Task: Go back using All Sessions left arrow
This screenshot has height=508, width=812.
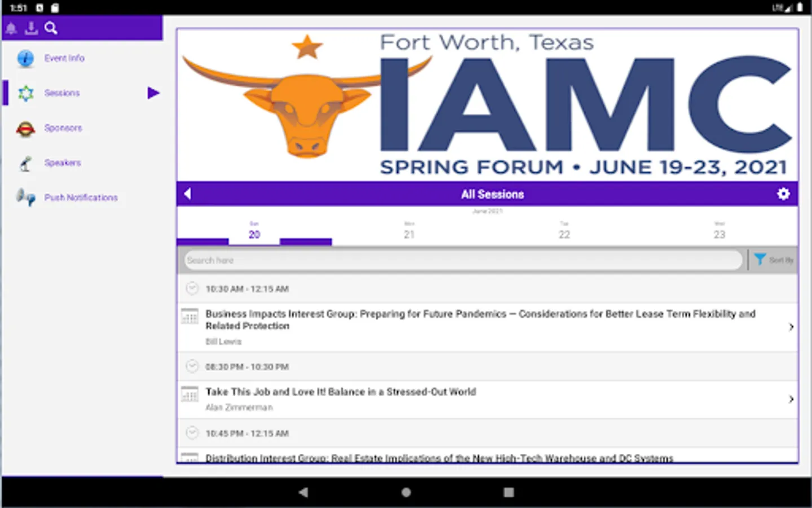Action: [x=188, y=194]
